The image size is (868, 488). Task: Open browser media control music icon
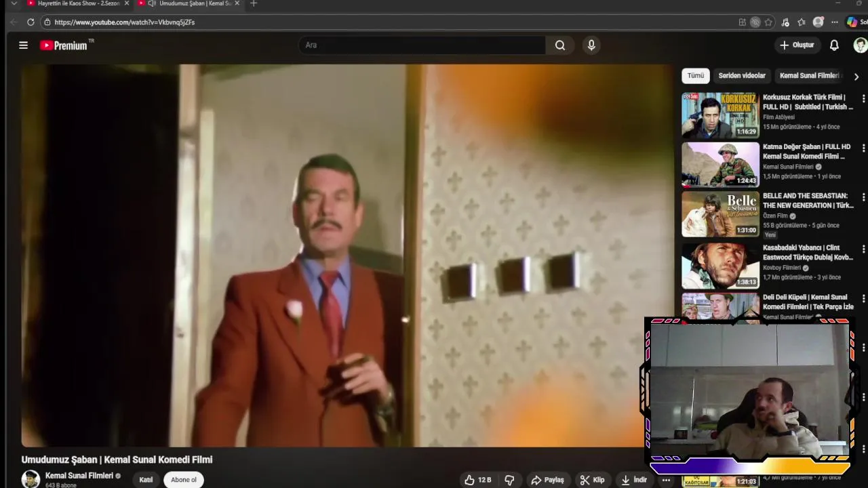tap(785, 22)
